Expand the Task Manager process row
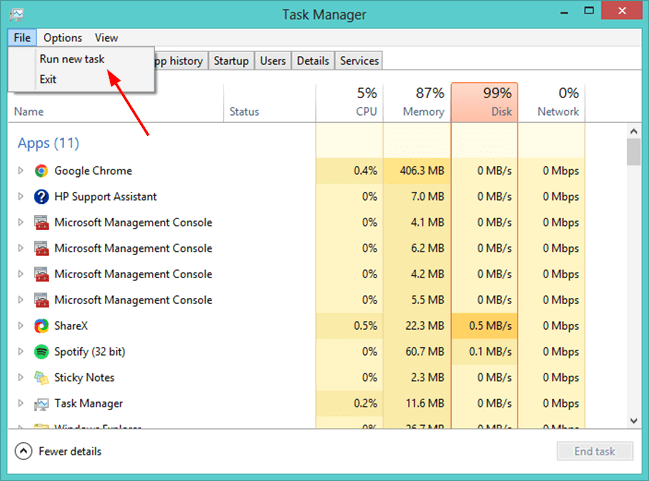 click(20, 403)
